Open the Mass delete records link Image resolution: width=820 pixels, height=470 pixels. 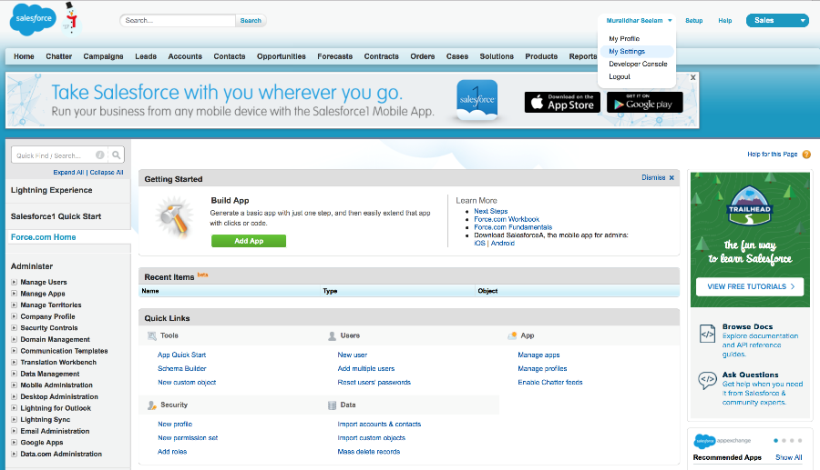(x=369, y=451)
